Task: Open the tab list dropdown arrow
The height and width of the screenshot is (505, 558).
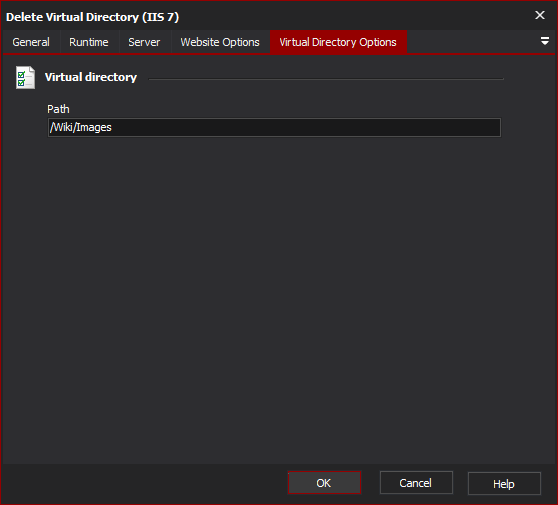Action: pyautogui.click(x=544, y=41)
